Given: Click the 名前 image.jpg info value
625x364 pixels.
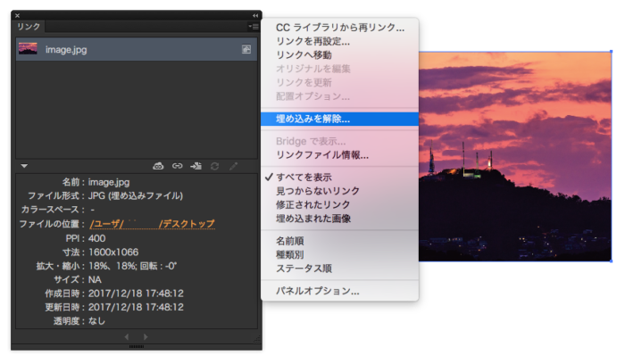Looking at the screenshot, I should click(109, 182).
